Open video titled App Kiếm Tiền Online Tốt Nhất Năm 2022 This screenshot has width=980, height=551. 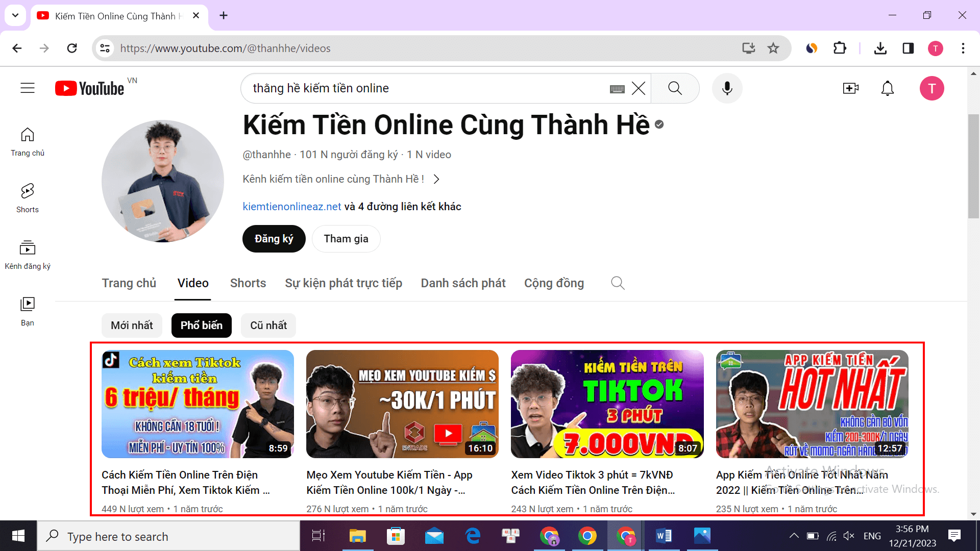click(802, 482)
